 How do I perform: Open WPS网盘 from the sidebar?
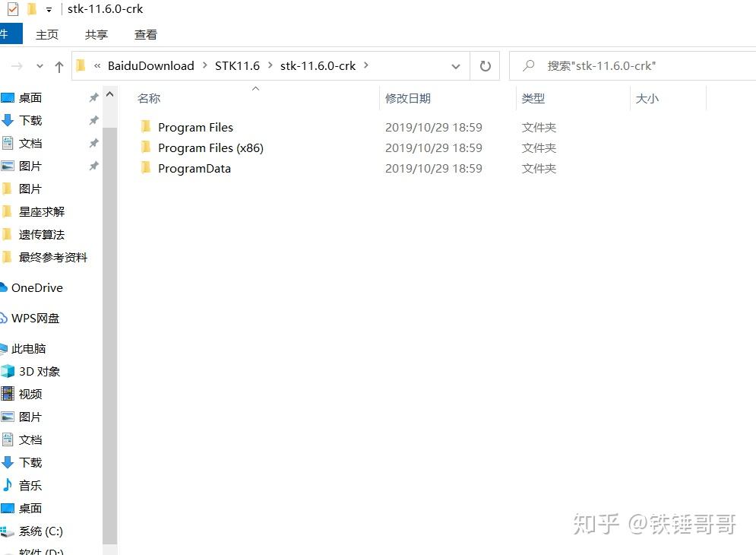[36, 318]
